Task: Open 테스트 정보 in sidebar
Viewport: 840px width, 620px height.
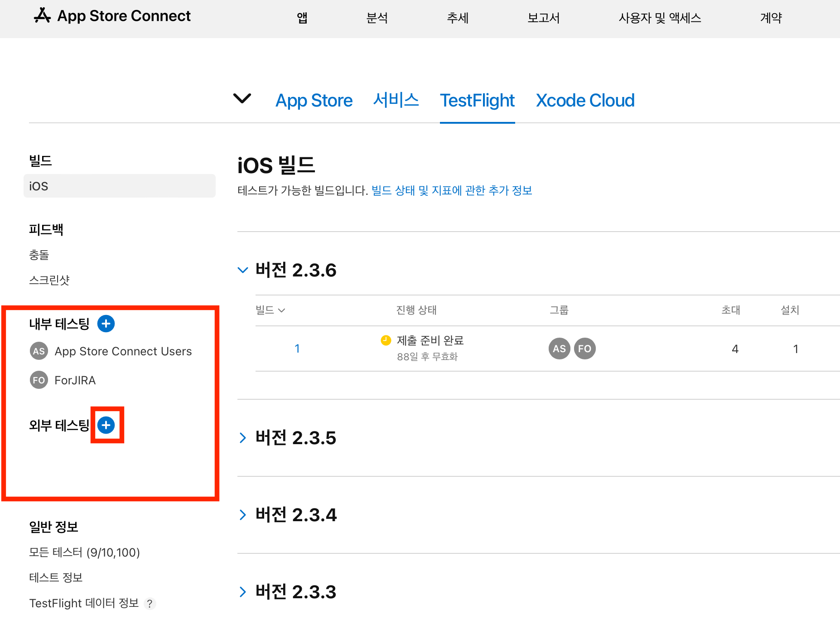Action: (x=56, y=578)
